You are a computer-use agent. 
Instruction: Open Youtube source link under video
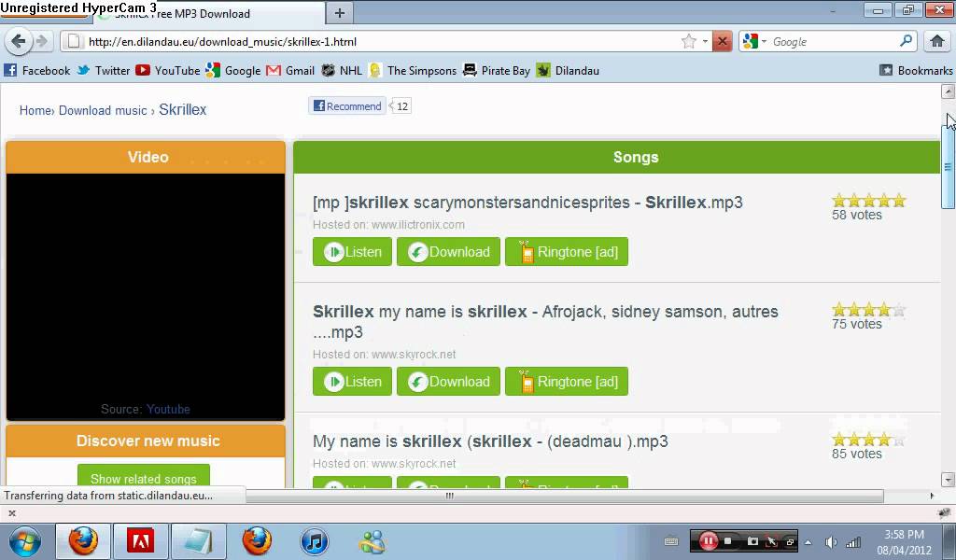168,409
